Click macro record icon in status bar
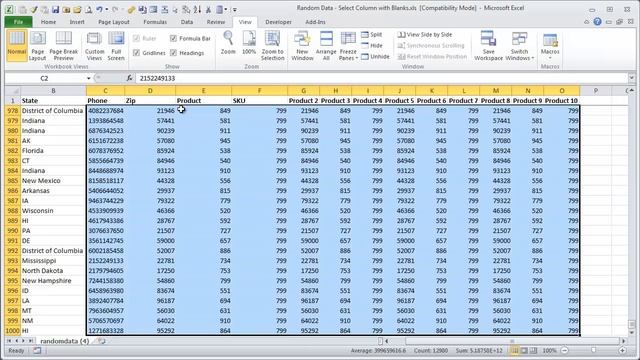 click(x=37, y=351)
